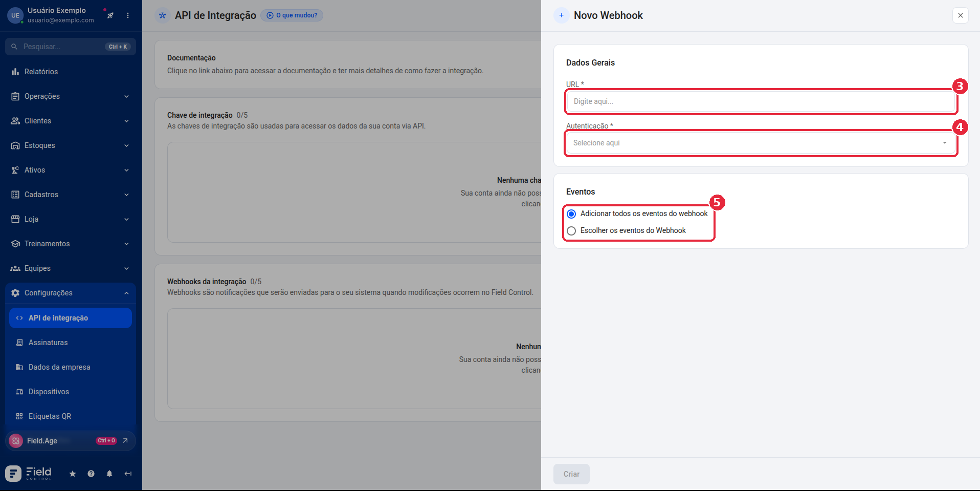Viewport: 980px width, 491px height.
Task: Click the URL input field
Action: [761, 101]
